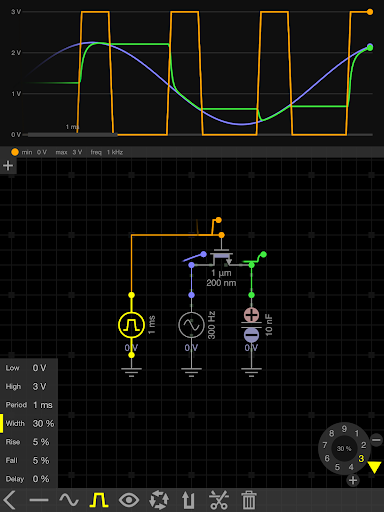Select the DC constant signal icon
This screenshot has height=512, width=384.
(x=39, y=500)
